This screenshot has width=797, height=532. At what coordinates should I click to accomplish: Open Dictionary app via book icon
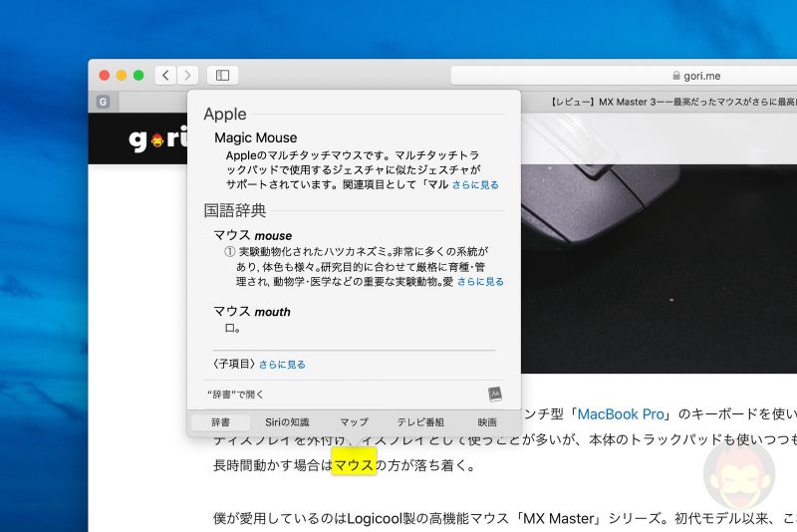[x=494, y=395]
